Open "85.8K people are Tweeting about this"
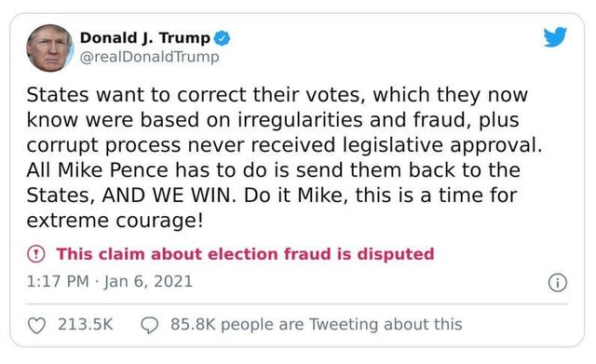Viewport: 596px width, 364px height. point(317,325)
